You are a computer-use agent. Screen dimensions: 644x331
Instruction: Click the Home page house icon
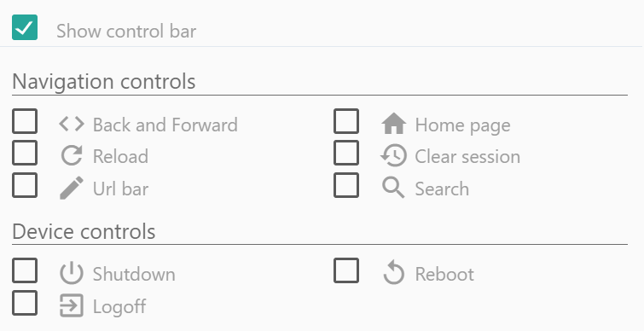click(393, 124)
